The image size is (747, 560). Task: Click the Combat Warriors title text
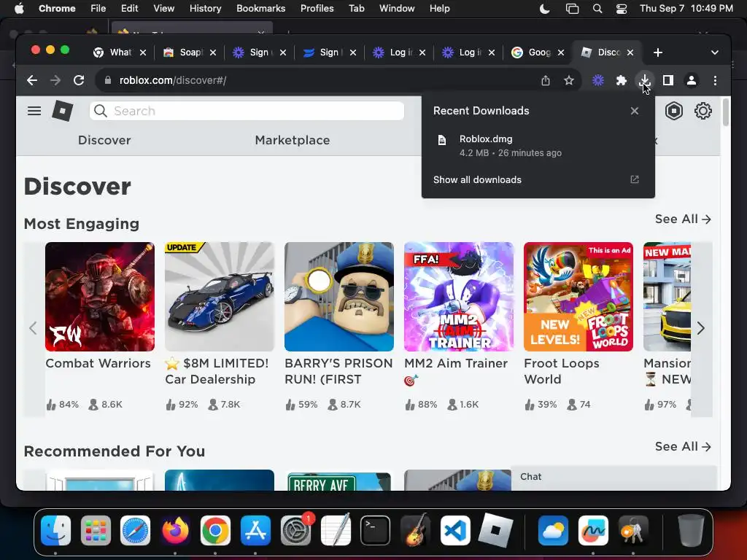(x=98, y=363)
